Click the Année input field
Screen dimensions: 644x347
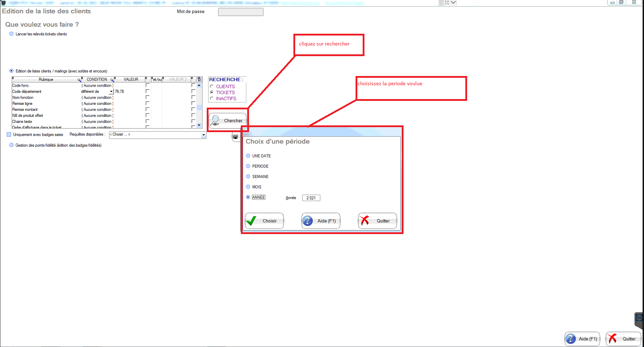pyautogui.click(x=311, y=198)
